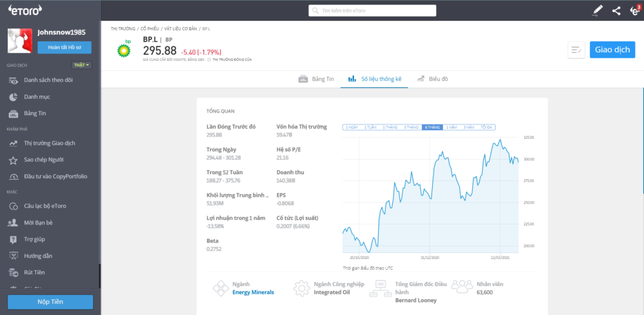The height and width of the screenshot is (315, 644).
Task: Click the Energy Minerals sector link
Action: pos(253,292)
